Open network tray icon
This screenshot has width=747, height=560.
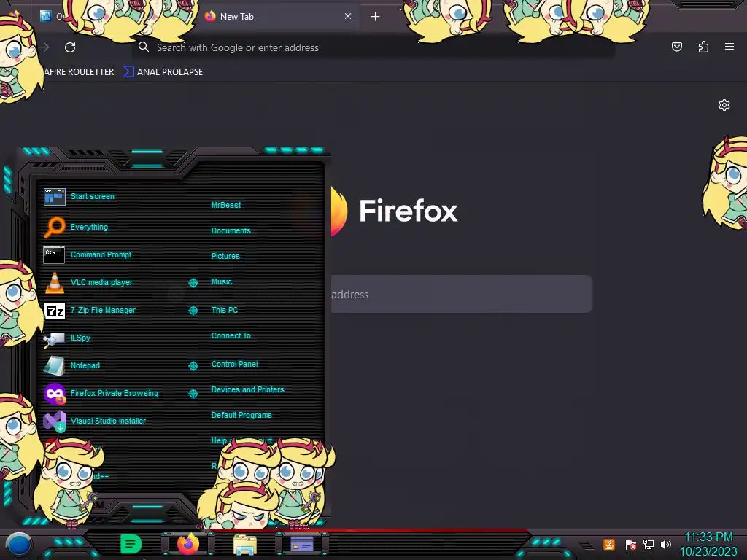pos(648,544)
